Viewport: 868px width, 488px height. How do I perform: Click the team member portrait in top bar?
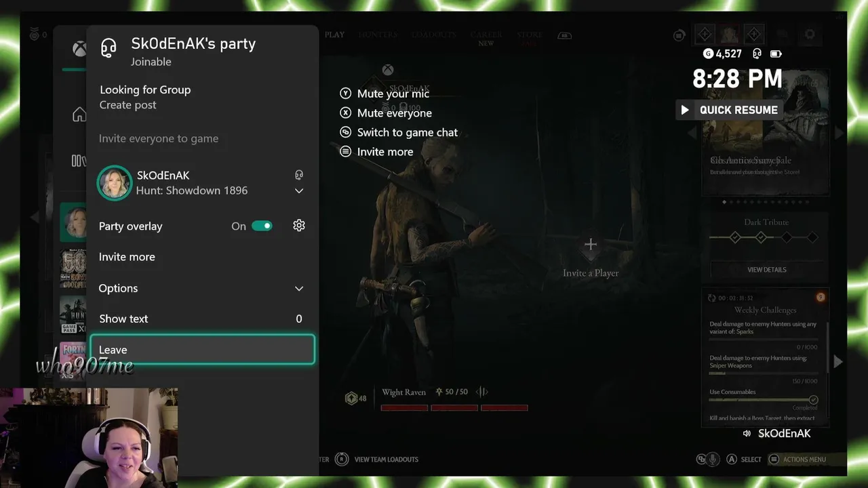click(x=730, y=35)
